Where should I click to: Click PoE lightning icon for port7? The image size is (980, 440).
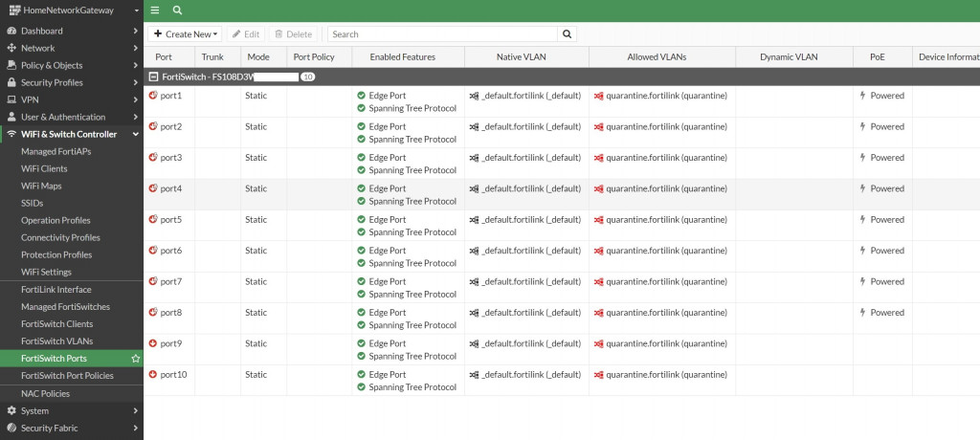863,281
